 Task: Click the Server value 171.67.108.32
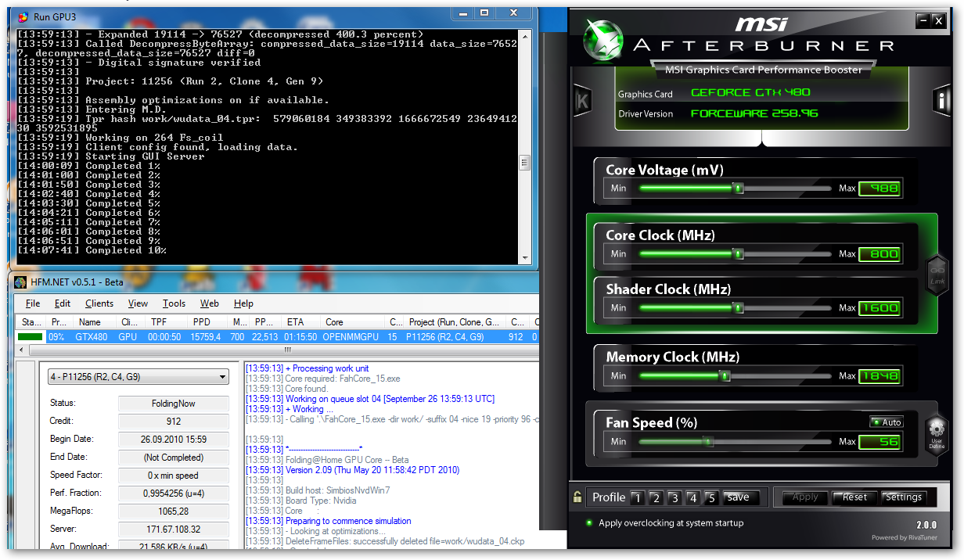coord(174,529)
